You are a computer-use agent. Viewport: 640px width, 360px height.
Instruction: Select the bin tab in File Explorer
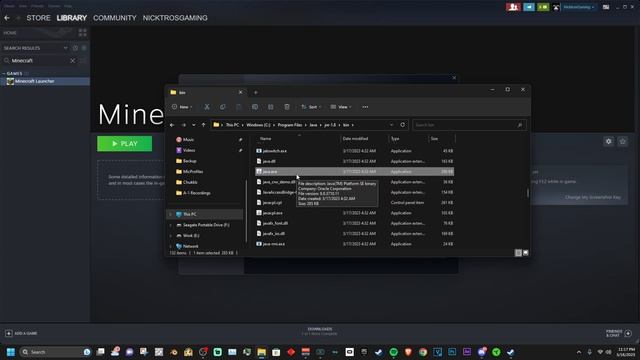pyautogui.click(x=206, y=93)
